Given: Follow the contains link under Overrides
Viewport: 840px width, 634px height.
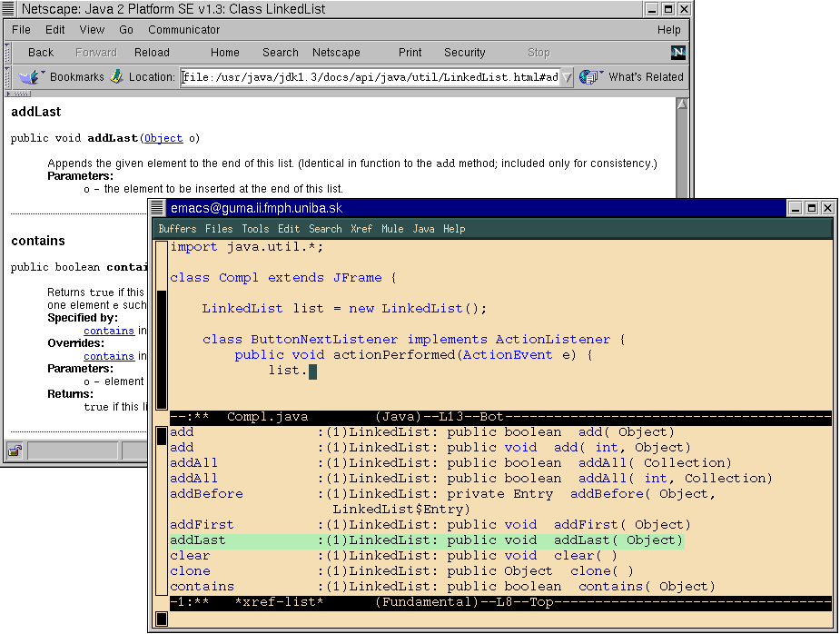Looking at the screenshot, I should (109, 356).
